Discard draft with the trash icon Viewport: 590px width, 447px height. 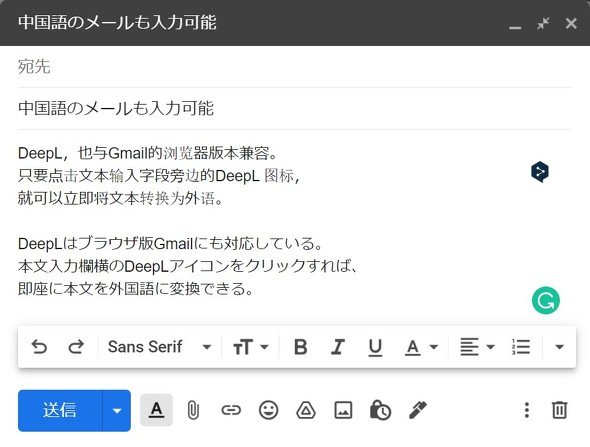click(x=559, y=410)
